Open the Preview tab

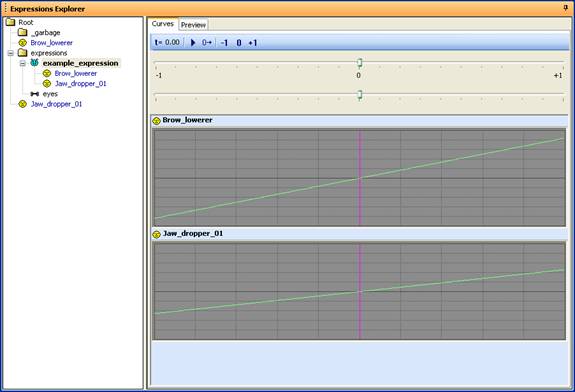[193, 25]
